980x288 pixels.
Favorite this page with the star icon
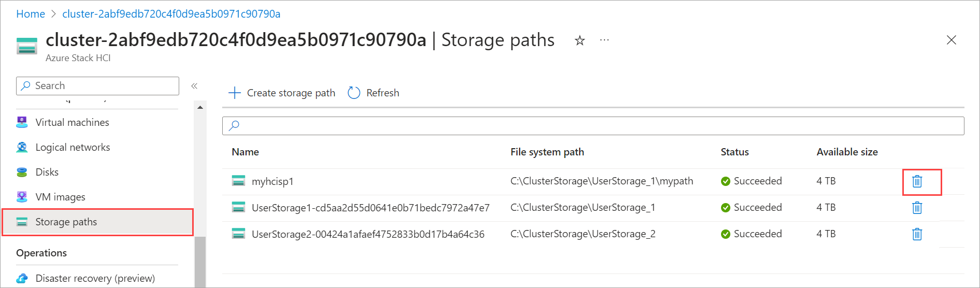(580, 40)
